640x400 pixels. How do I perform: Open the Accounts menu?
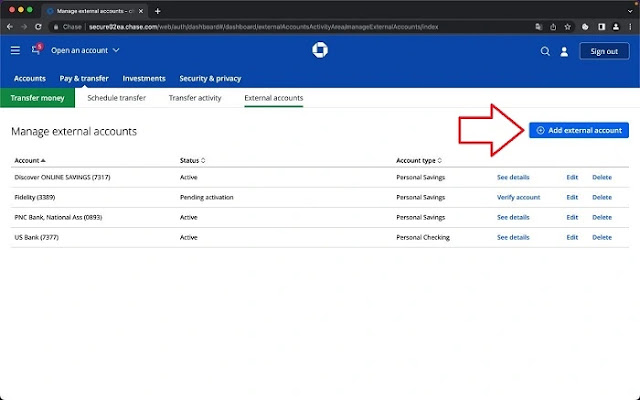(x=30, y=78)
